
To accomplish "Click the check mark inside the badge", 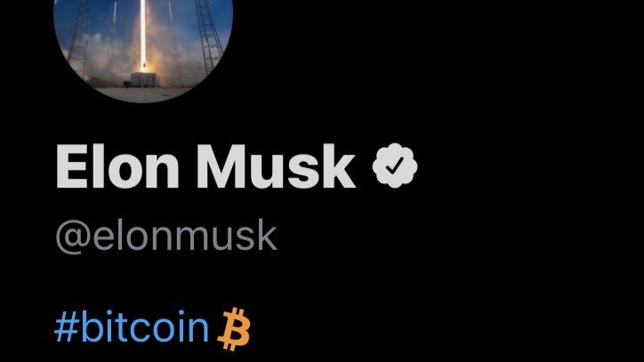I will pos(395,165).
